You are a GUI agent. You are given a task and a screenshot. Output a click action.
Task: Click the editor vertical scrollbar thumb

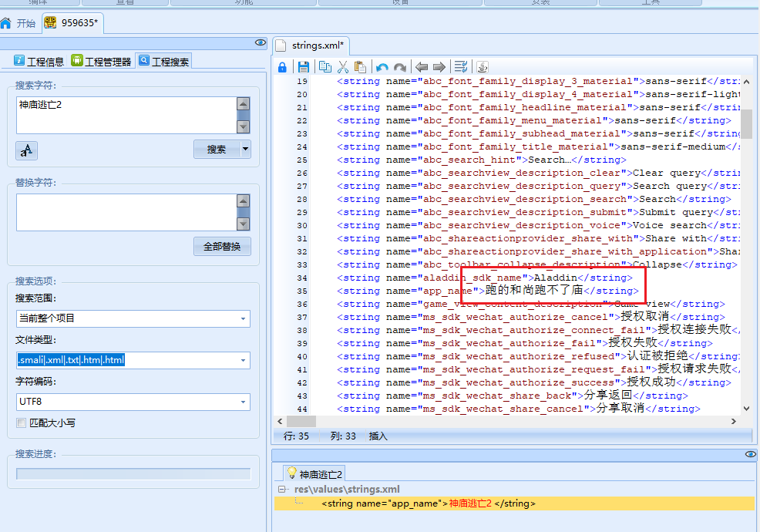(746, 124)
